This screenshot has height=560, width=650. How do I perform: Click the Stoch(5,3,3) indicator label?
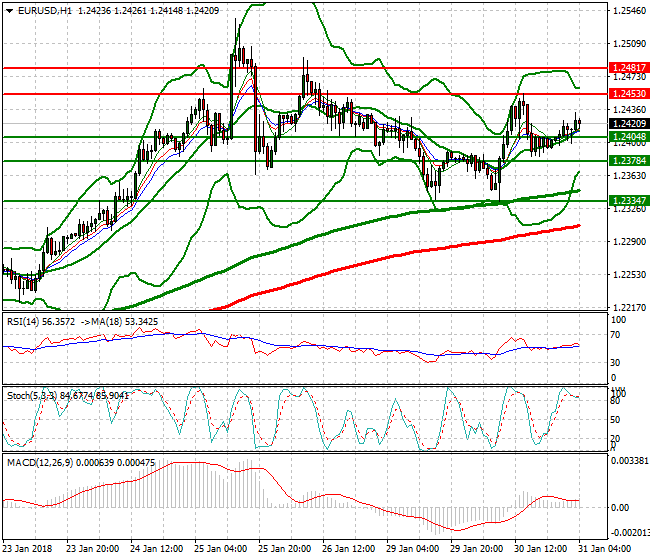tap(31, 394)
